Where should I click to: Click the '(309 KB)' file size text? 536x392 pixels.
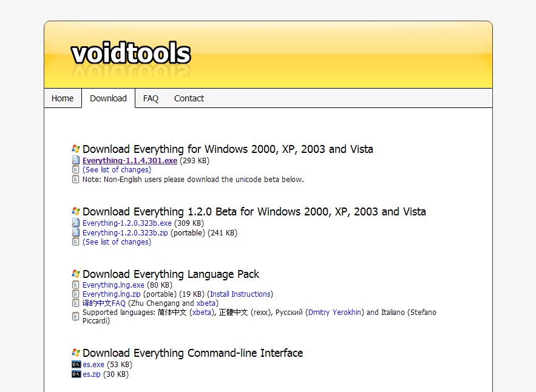[x=189, y=223]
